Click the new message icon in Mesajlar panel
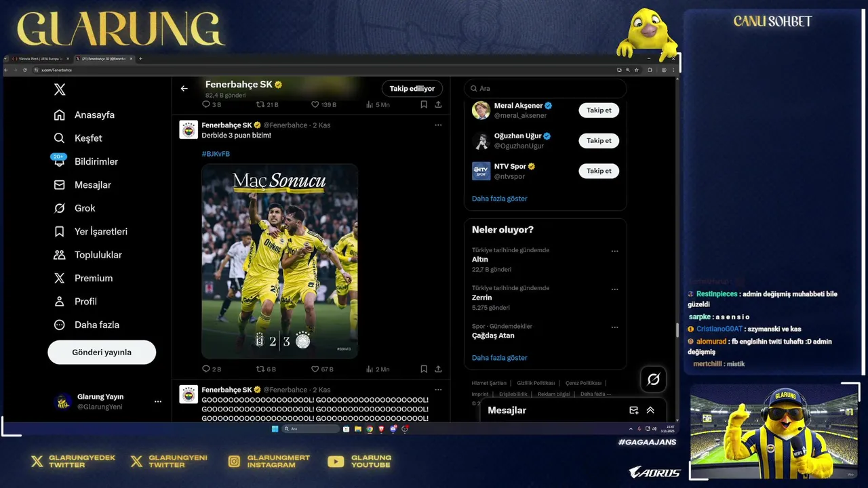This screenshot has width=868, height=488. tap(633, 410)
